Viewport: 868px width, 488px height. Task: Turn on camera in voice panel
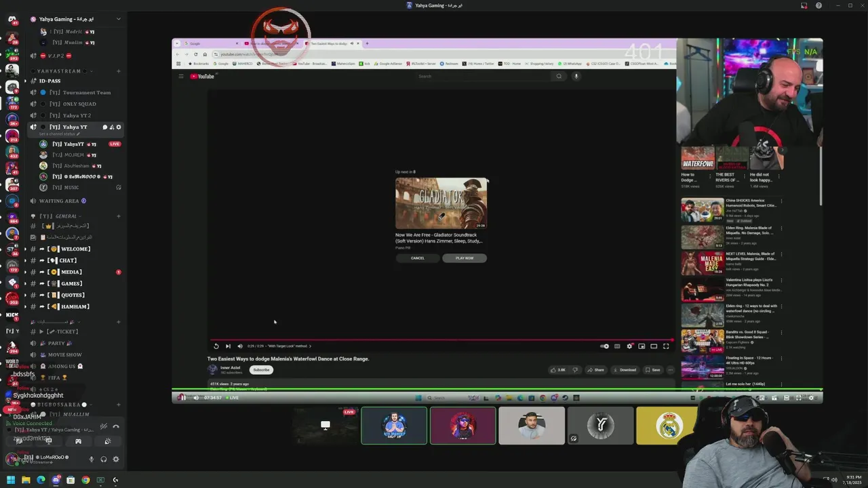tap(20, 441)
